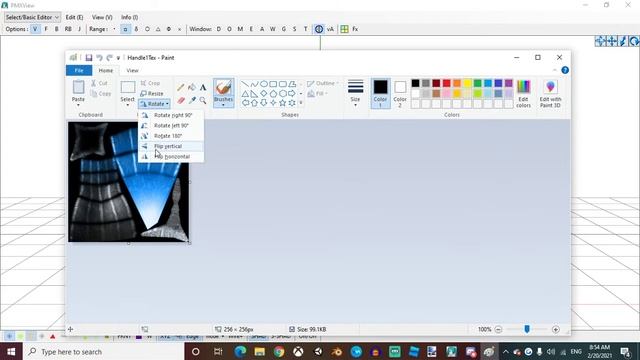640x360 pixels.
Task: Toggle the circle Range mode in PMXView
Action: coord(147,29)
